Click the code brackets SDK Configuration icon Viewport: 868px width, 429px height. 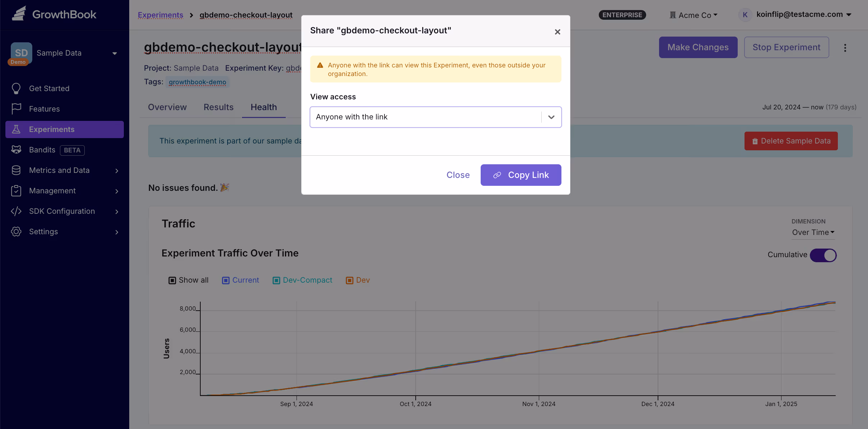point(16,211)
